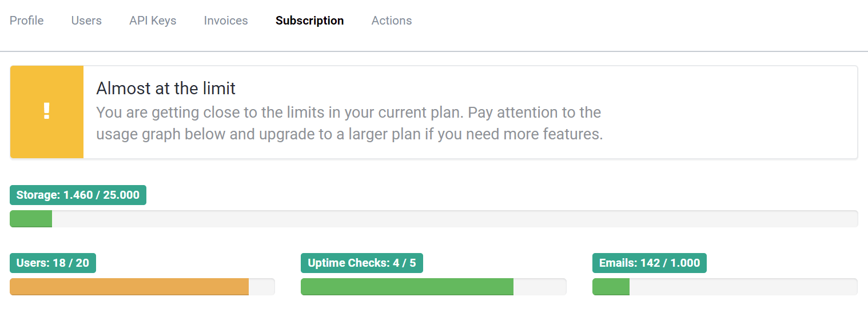Open the Invoices tab
Viewport: 868px width, 333px height.
226,21
